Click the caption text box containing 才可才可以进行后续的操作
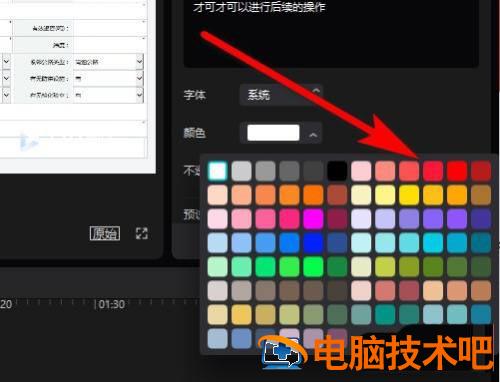The height and width of the screenshot is (382, 500). [331, 33]
